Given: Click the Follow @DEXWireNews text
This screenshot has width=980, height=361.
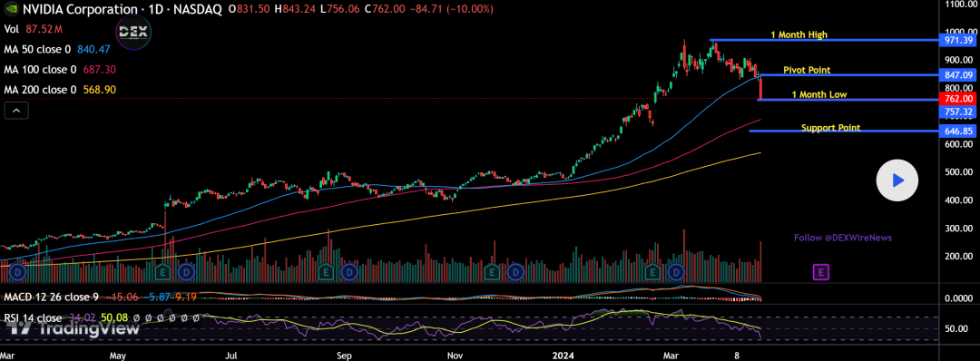Looking at the screenshot, I should pos(842,238).
